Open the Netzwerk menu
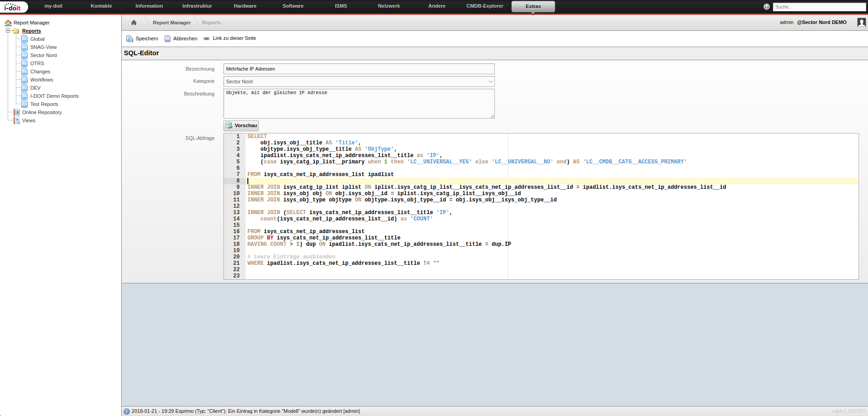The height and width of the screenshot is (416, 868). point(389,6)
